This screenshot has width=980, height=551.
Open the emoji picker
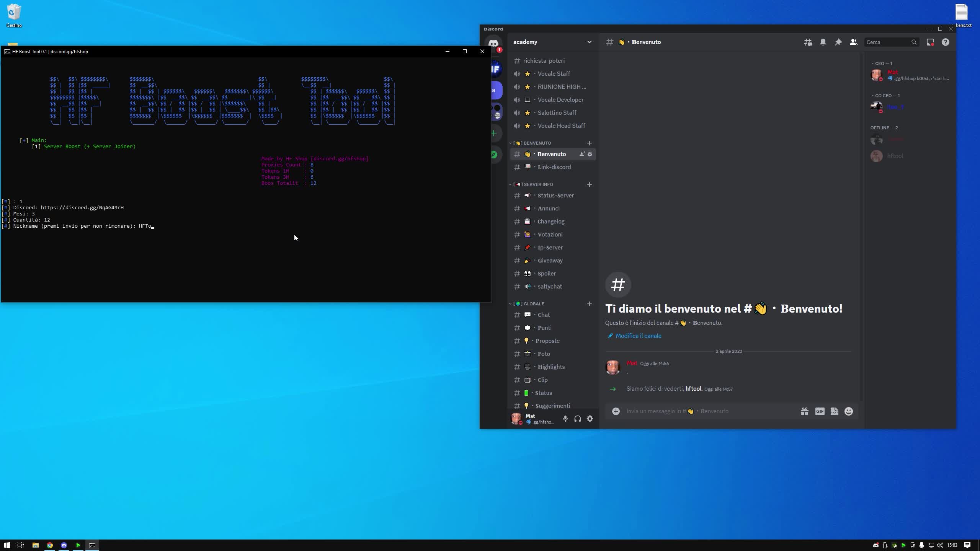849,411
